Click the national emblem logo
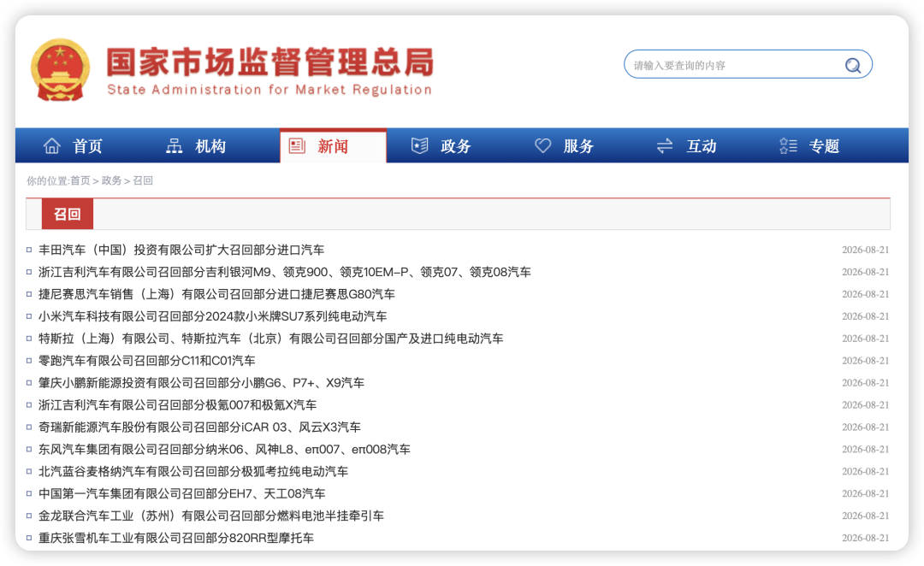Viewport: 924px width, 566px height. pyautogui.click(x=60, y=69)
